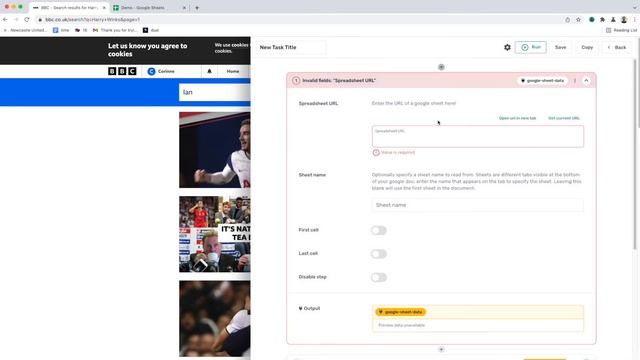Toggle the First cell switch
The image size is (640, 360).
[x=379, y=230]
